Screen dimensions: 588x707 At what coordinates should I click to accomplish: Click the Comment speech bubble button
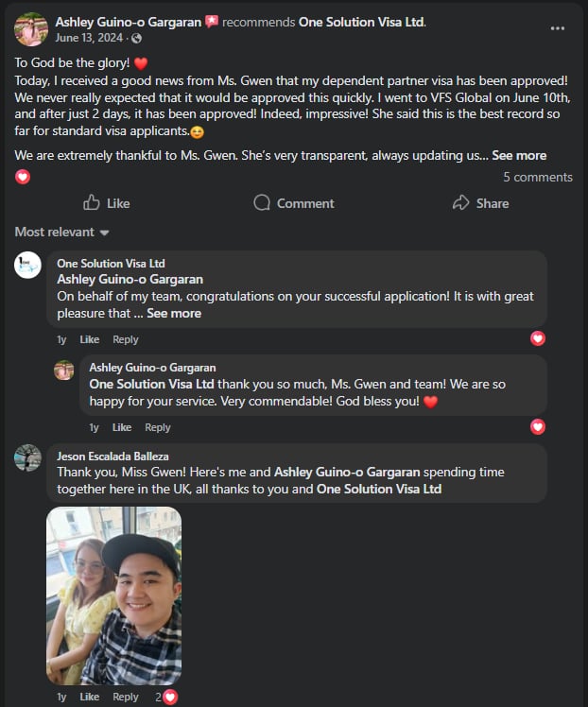click(x=294, y=203)
